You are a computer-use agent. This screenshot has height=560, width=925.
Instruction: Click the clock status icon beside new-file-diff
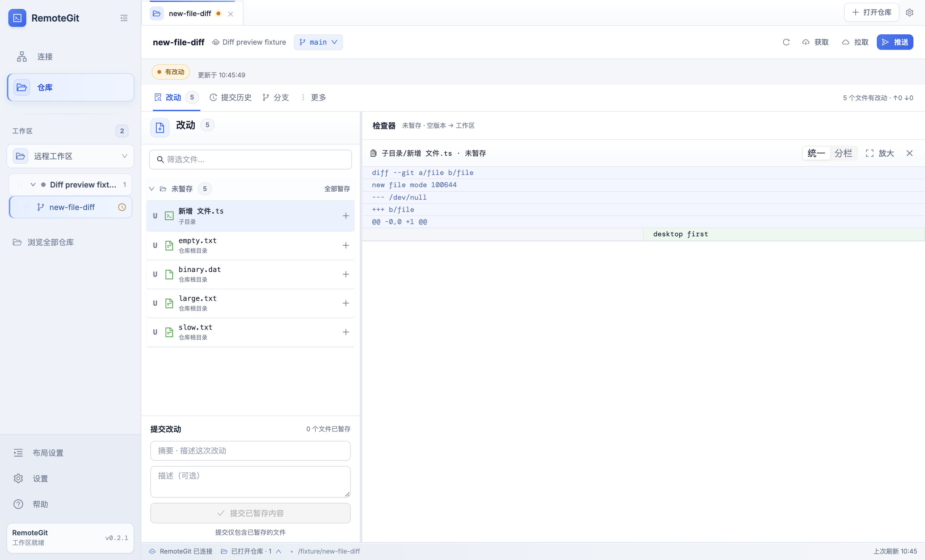pos(122,207)
